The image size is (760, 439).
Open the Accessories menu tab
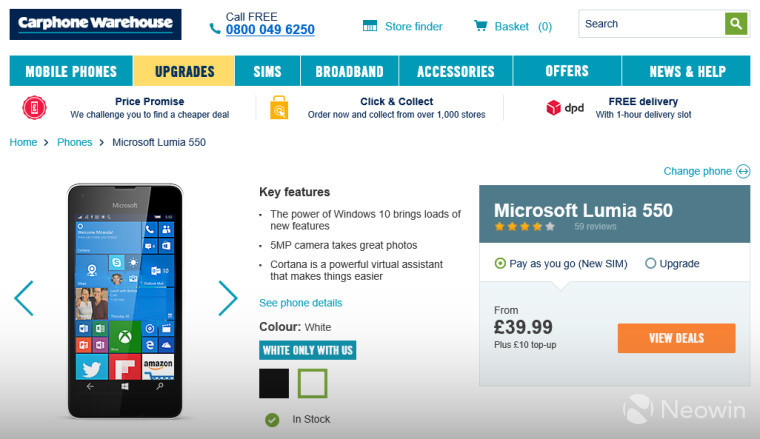pyautogui.click(x=456, y=71)
